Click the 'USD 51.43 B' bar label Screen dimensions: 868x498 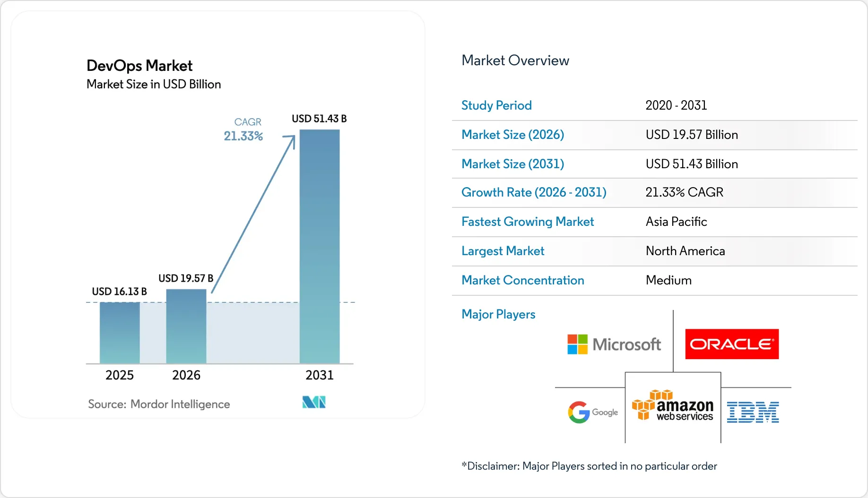pyautogui.click(x=319, y=119)
